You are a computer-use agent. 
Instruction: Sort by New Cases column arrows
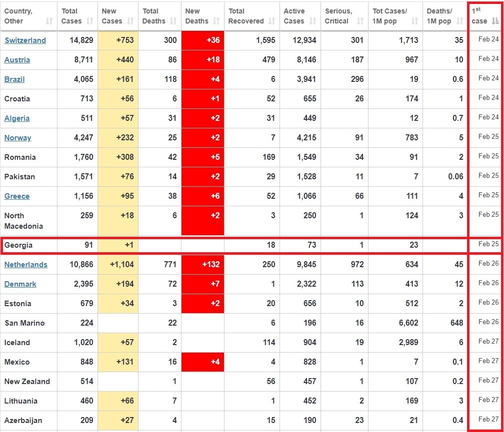pos(130,21)
